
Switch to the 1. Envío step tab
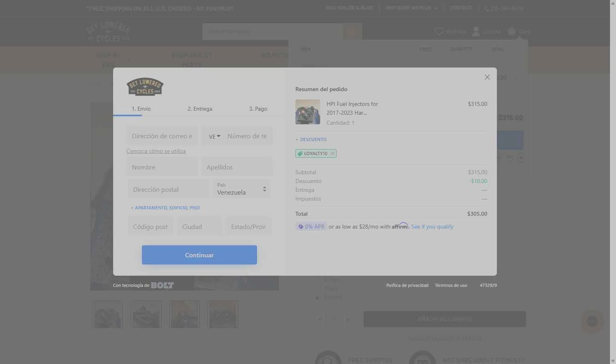[x=141, y=109]
